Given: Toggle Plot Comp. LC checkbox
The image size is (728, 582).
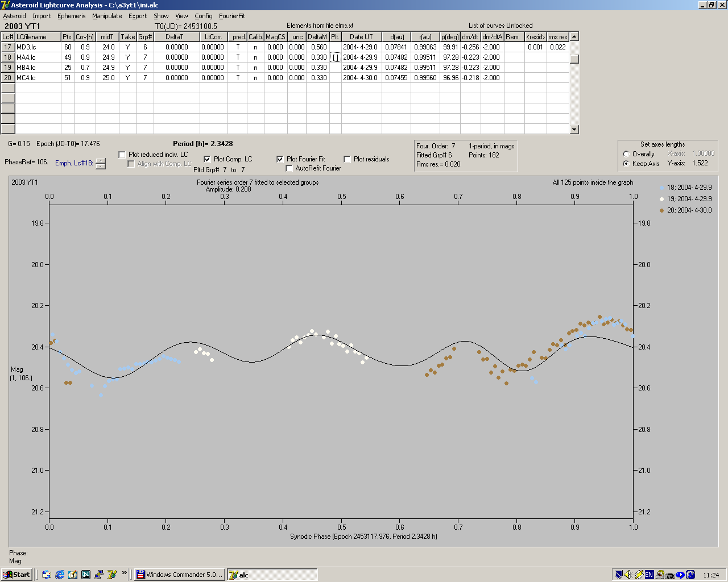Looking at the screenshot, I should 207,159.
